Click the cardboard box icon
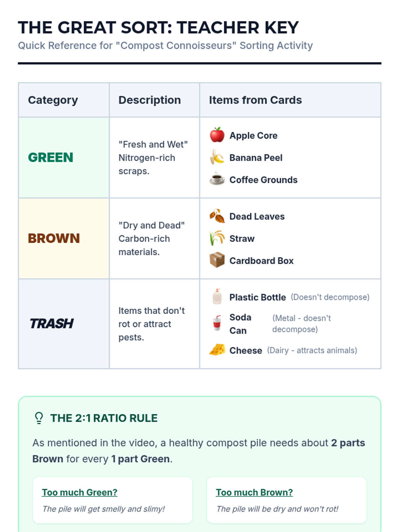399x532 pixels. 217,260
